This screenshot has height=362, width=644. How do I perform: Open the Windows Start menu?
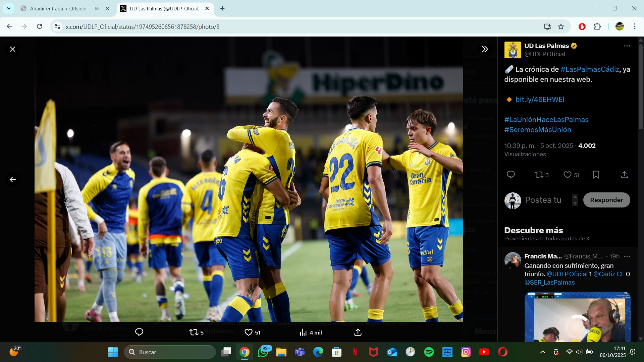[113, 352]
